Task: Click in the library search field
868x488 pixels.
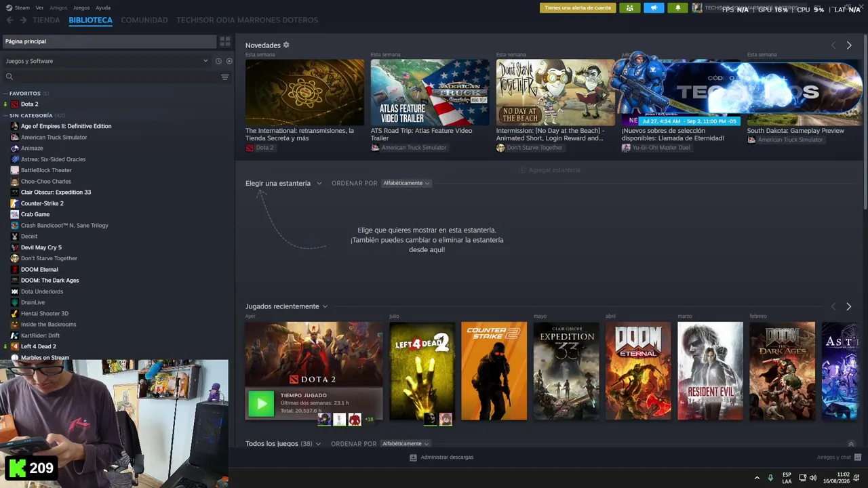Action: (x=115, y=77)
